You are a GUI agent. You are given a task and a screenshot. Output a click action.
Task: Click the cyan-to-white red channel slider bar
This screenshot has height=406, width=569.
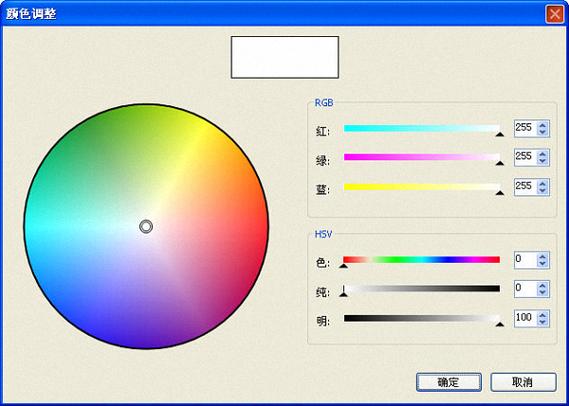(422, 128)
